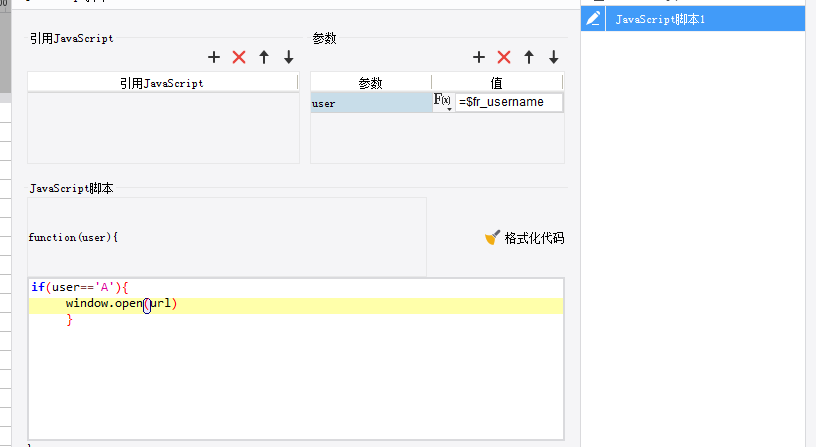Viewport: 816px width, 447px height.
Task: Select JavaScript脚本1 in the event list
Action: [x=693, y=19]
